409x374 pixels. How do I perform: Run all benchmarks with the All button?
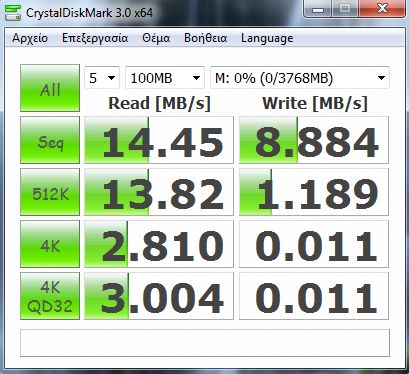(x=50, y=88)
